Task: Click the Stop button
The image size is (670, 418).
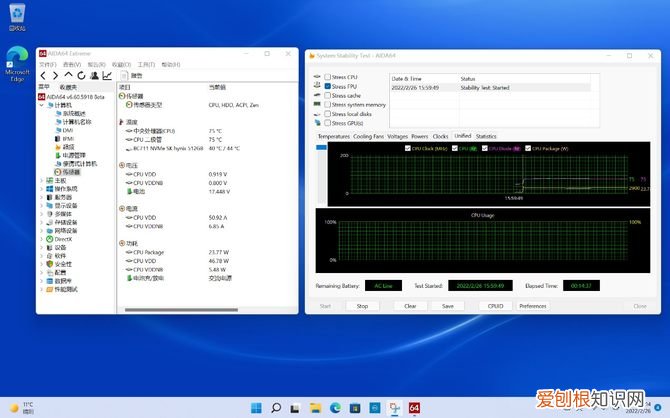Action: tap(362, 306)
